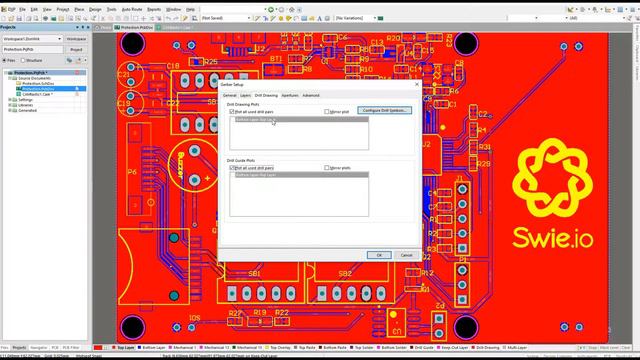The width and height of the screenshot is (640, 360).
Task: Toggle Mirror plots under Drill Drawing Plots
Action: click(x=327, y=111)
